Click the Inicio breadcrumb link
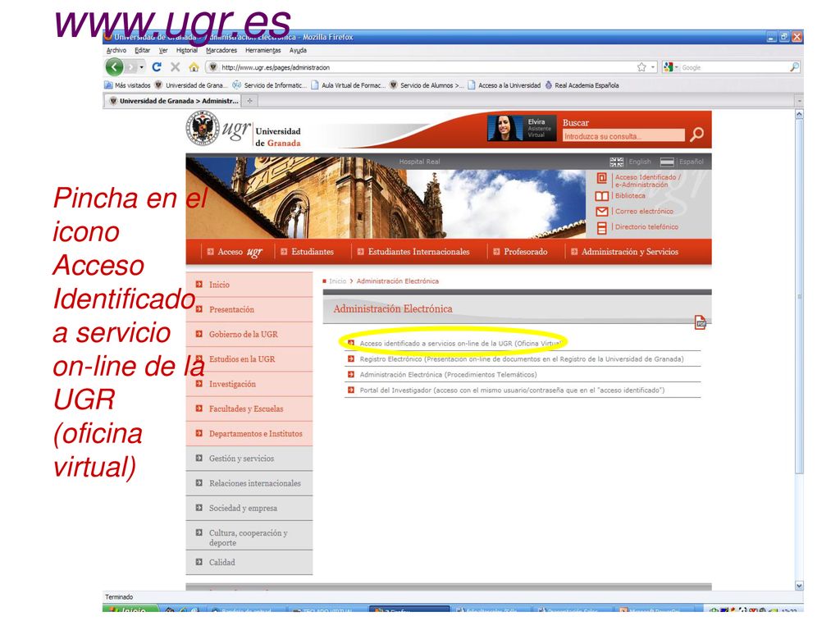The height and width of the screenshot is (630, 840). pyautogui.click(x=337, y=281)
